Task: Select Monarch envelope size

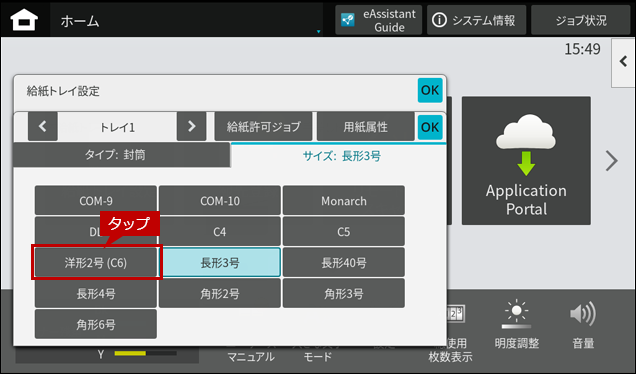Action: [344, 200]
